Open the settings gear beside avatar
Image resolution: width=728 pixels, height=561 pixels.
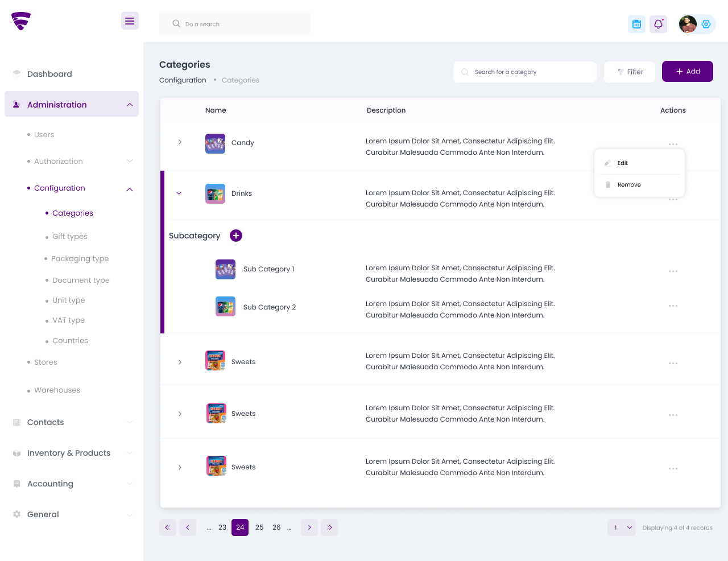tap(706, 24)
